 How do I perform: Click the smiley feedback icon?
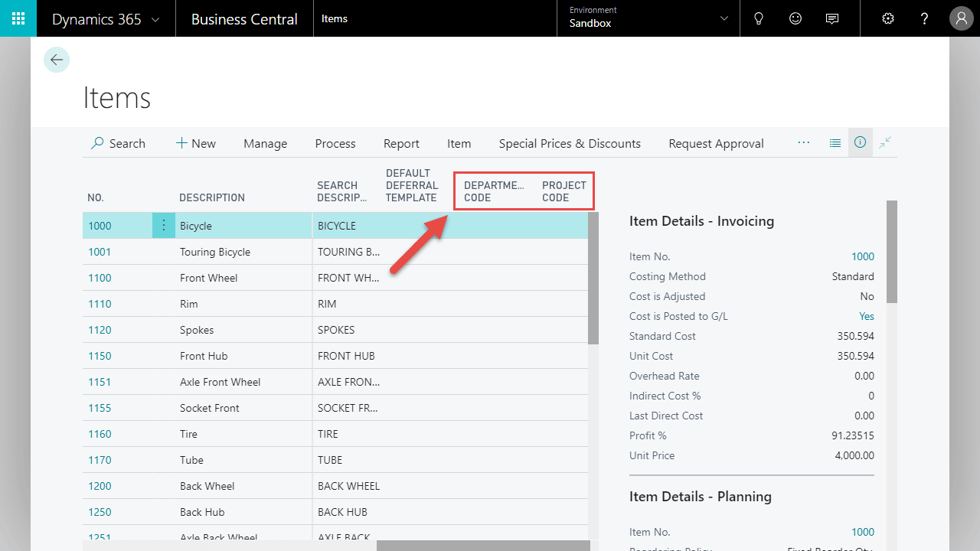tap(795, 18)
